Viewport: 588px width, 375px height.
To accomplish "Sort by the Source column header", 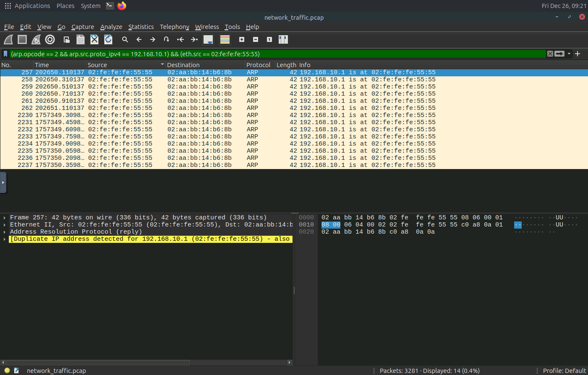I will [97, 65].
